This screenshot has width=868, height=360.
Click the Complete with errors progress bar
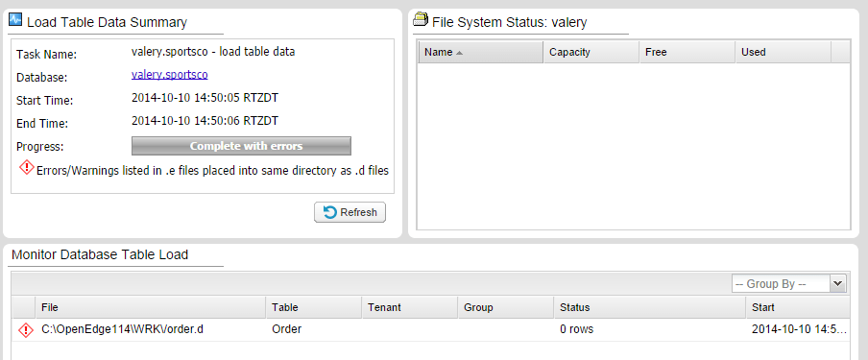241,146
